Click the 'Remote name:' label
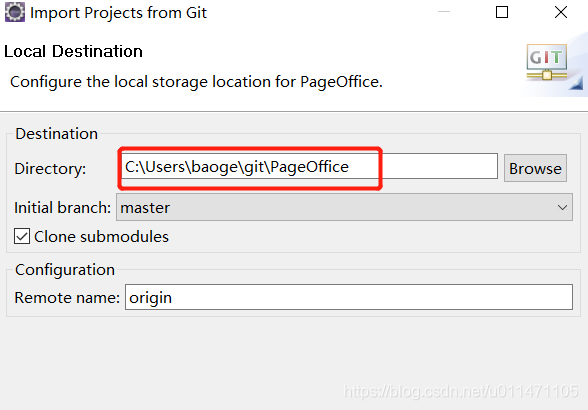The width and height of the screenshot is (588, 410). 67,297
